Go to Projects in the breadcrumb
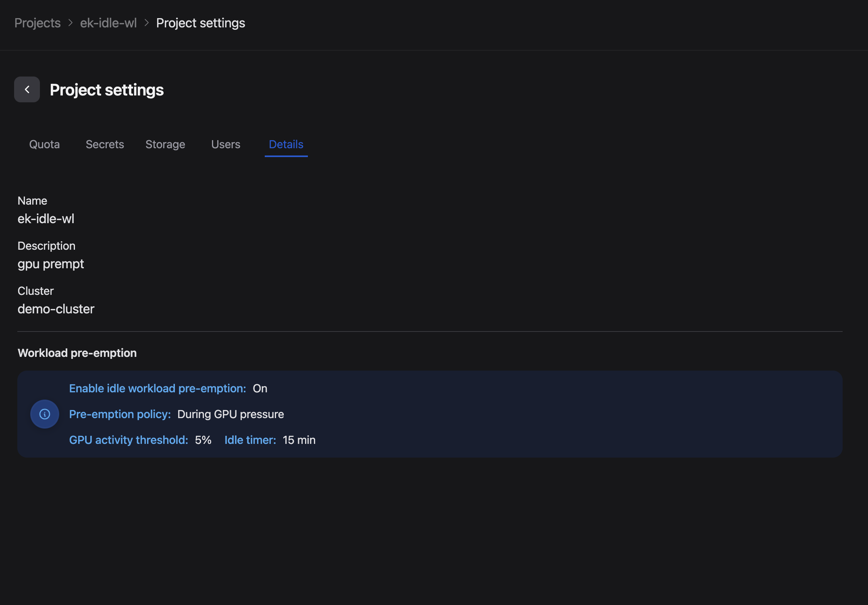 [37, 23]
